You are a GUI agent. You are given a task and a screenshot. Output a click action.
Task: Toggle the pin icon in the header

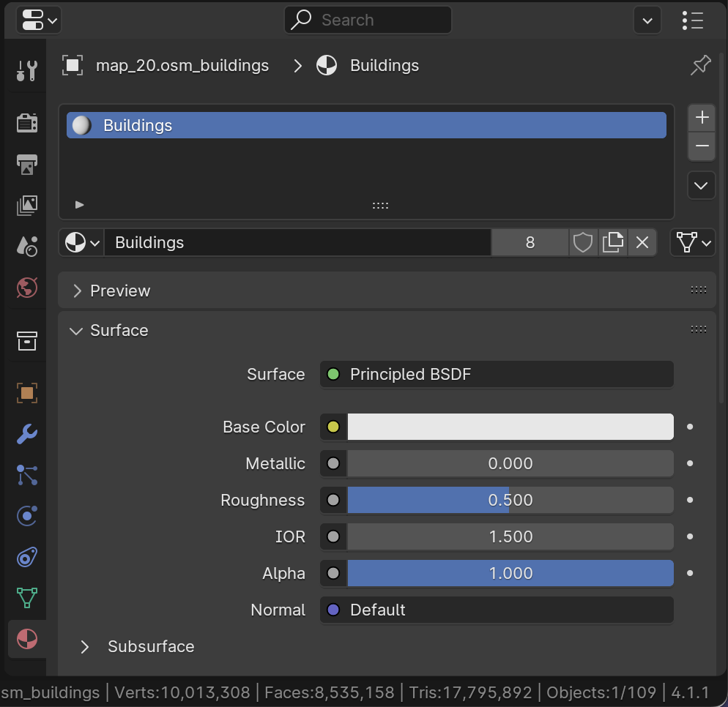tap(700, 66)
